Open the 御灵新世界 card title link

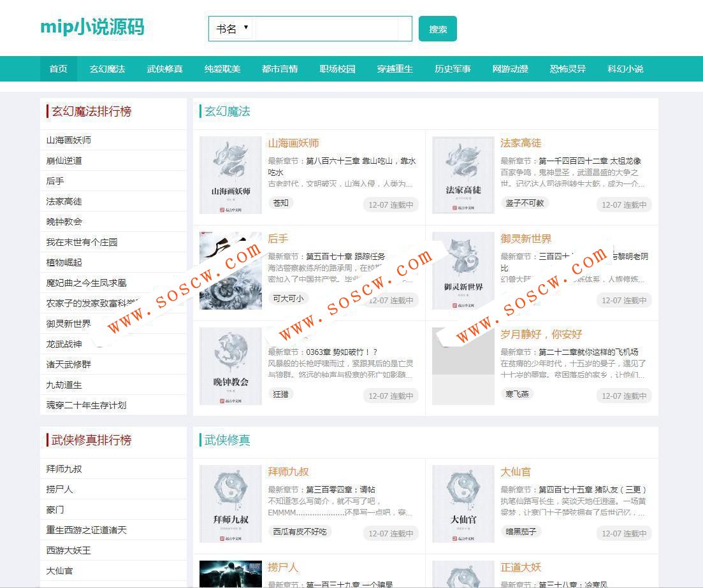tap(526, 239)
